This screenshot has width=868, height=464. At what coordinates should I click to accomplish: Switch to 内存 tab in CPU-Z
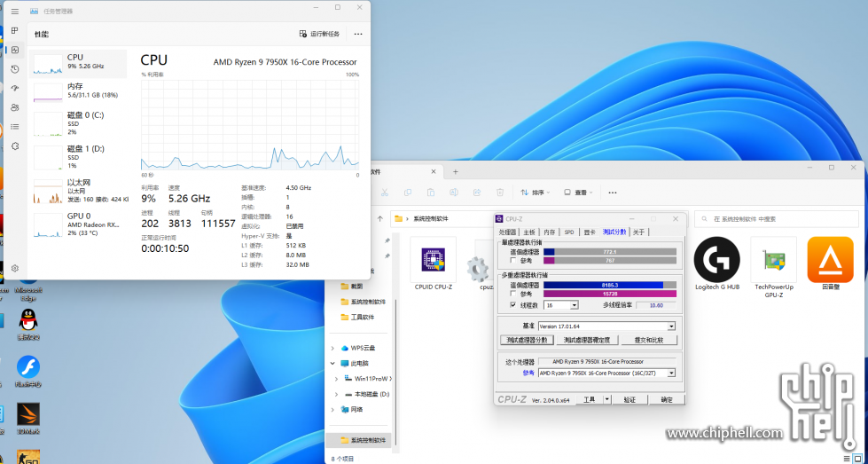(549, 232)
